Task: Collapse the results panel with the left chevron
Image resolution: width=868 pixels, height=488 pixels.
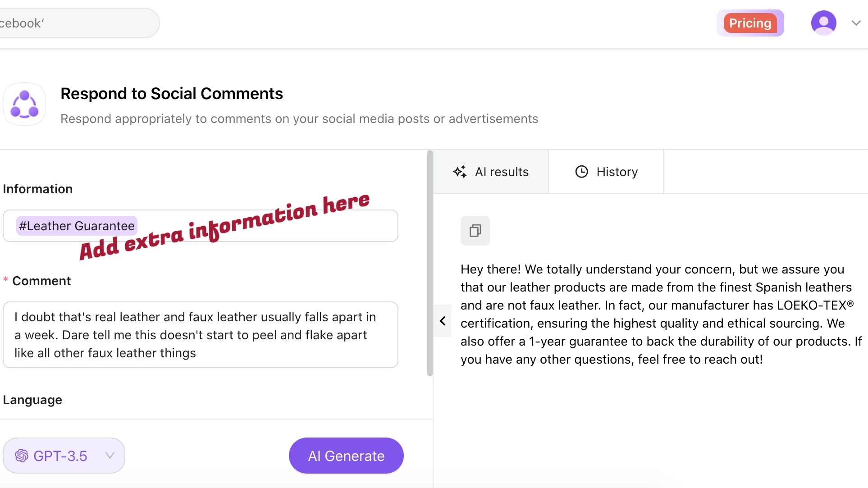Action: [443, 321]
